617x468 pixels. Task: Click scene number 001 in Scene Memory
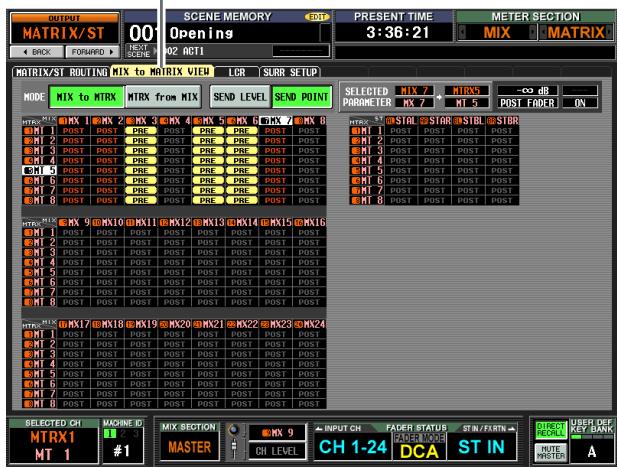click(145, 33)
